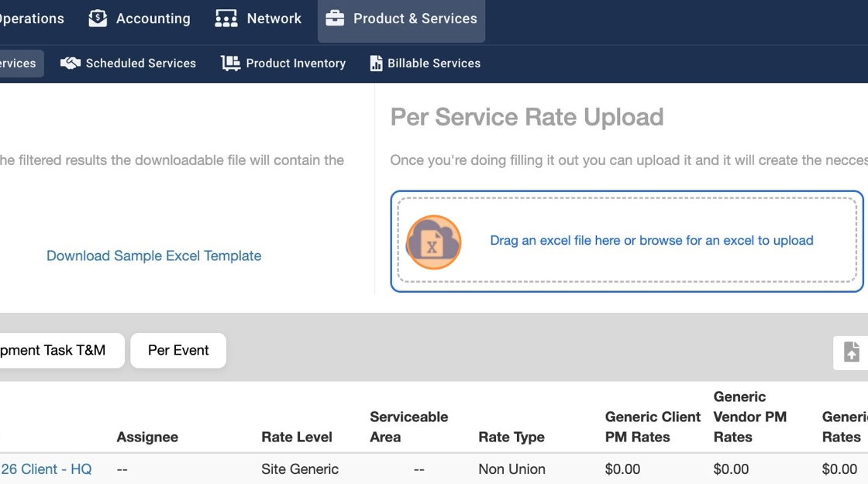Click the file upload icon button
The width and height of the screenshot is (868, 484).
851,352
